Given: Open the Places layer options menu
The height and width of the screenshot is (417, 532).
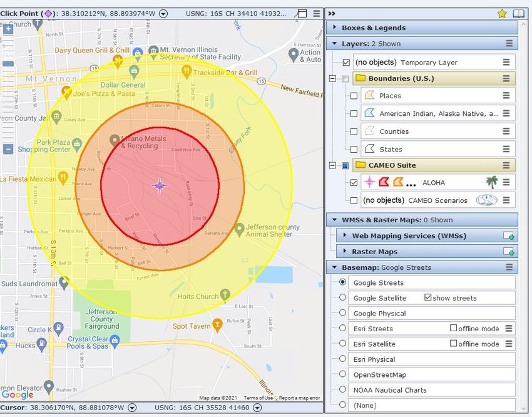Looking at the screenshot, I should click(x=506, y=95).
